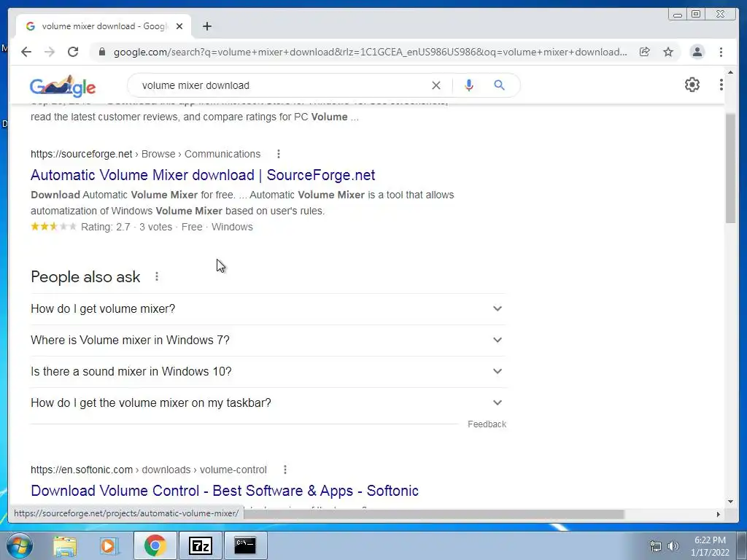Screen dimensions: 747x560
Task: Open Chrome's three-dot menu
Action: click(721, 52)
